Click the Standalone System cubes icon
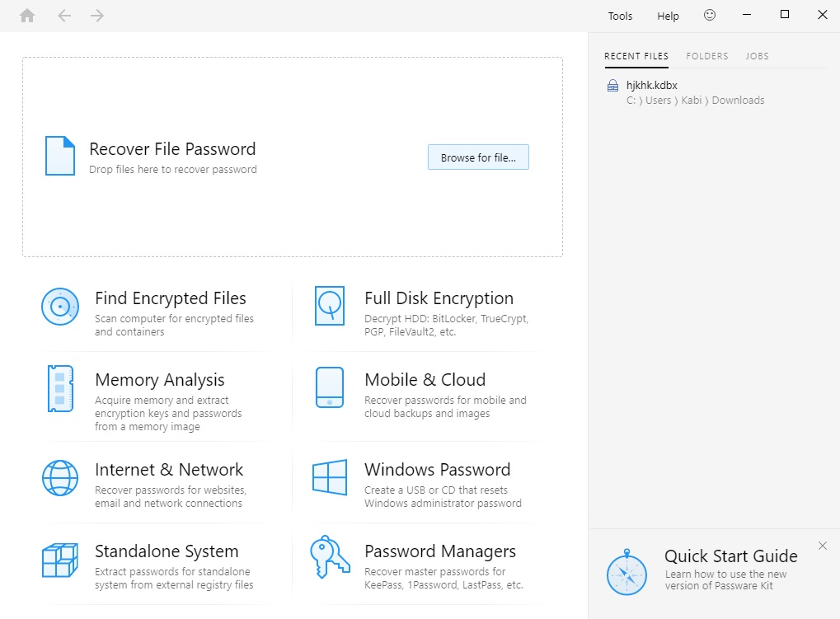This screenshot has width=840, height=619. (60, 560)
